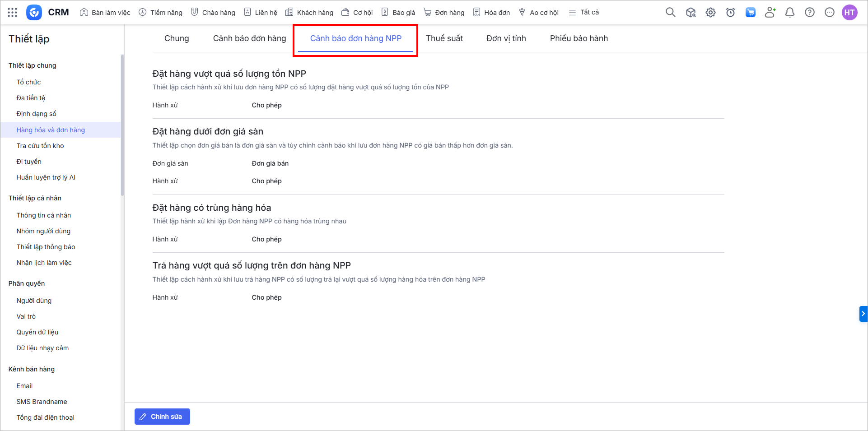Click the notifications bell icon
Image resolution: width=868 pixels, height=431 pixels.
[789, 13]
